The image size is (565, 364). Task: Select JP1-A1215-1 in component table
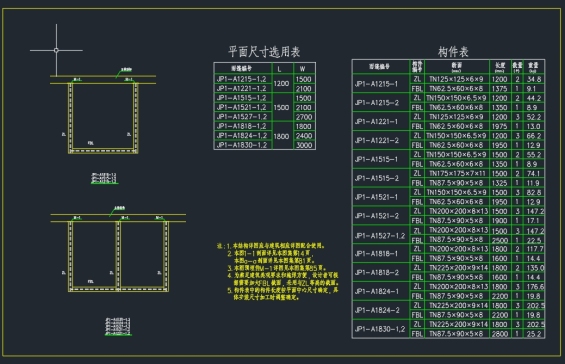pos(376,84)
